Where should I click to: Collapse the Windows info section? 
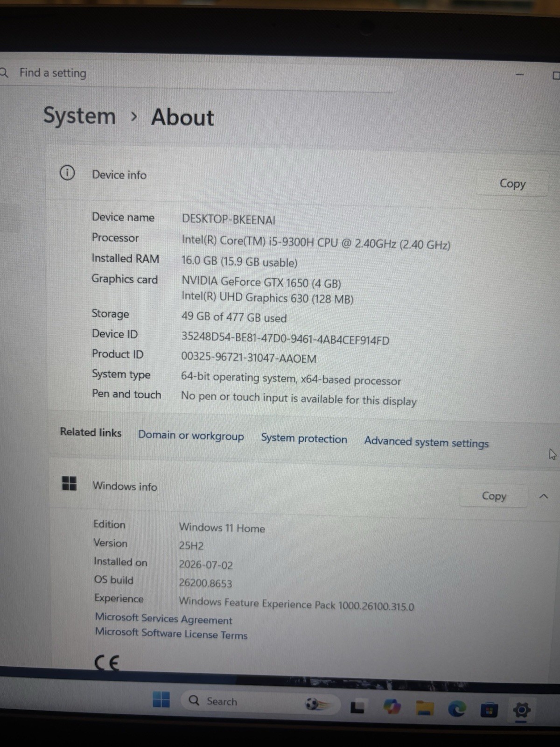tap(544, 496)
